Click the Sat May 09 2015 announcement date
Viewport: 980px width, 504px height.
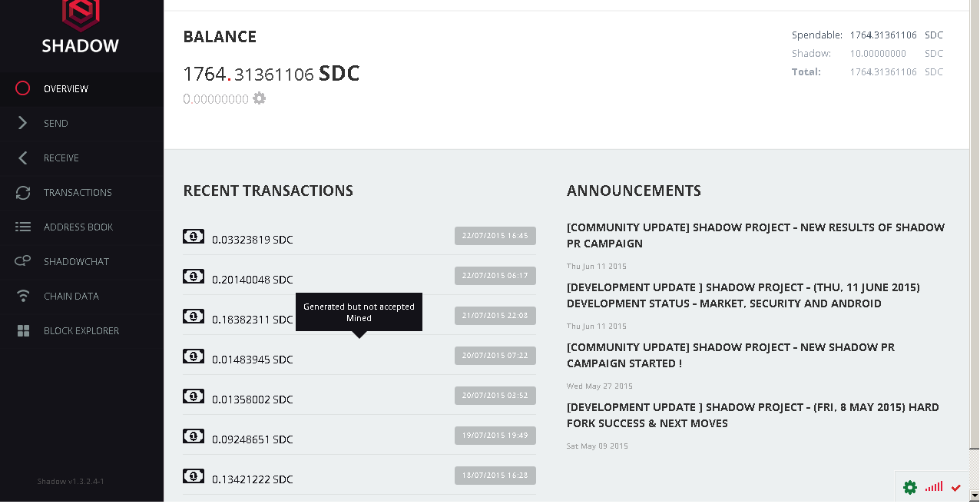598,446
